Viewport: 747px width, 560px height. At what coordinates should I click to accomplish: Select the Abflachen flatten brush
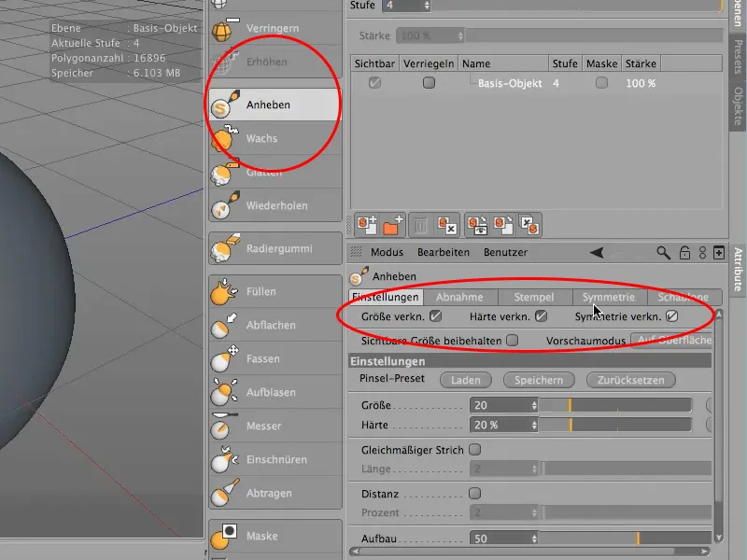275,325
